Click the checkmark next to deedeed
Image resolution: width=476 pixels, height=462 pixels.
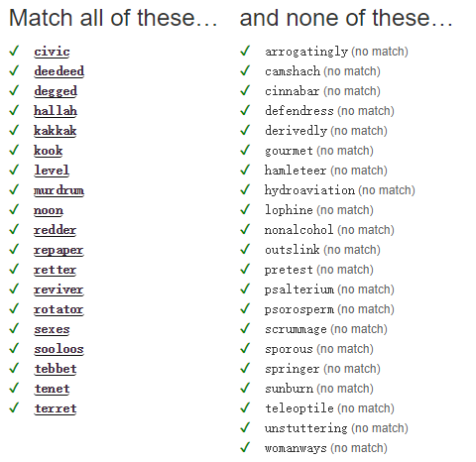tap(14, 70)
